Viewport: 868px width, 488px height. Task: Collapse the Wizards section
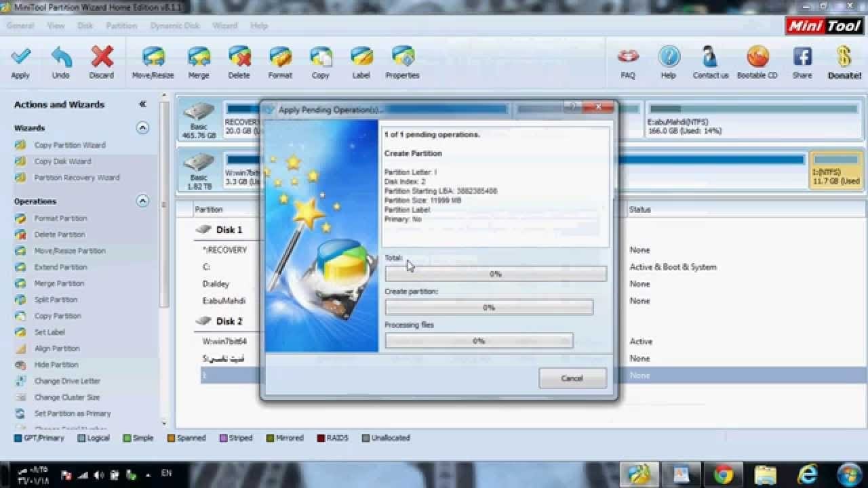tap(142, 127)
